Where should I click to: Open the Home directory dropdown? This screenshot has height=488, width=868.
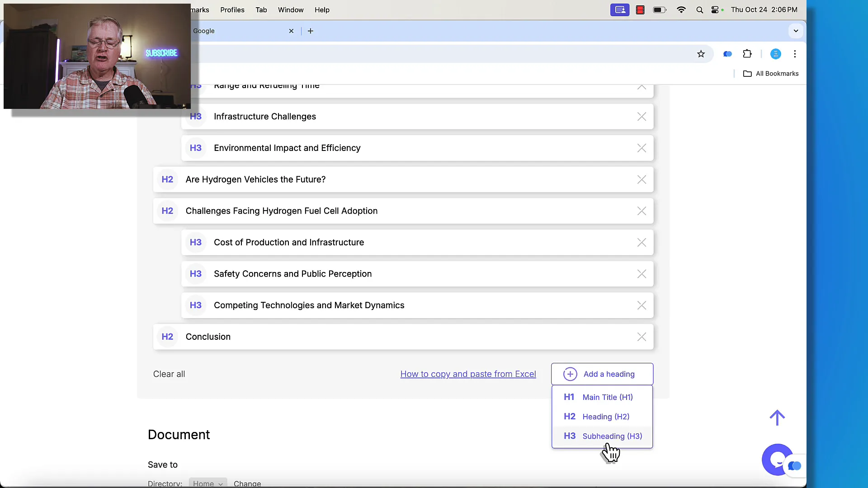coord(208,483)
